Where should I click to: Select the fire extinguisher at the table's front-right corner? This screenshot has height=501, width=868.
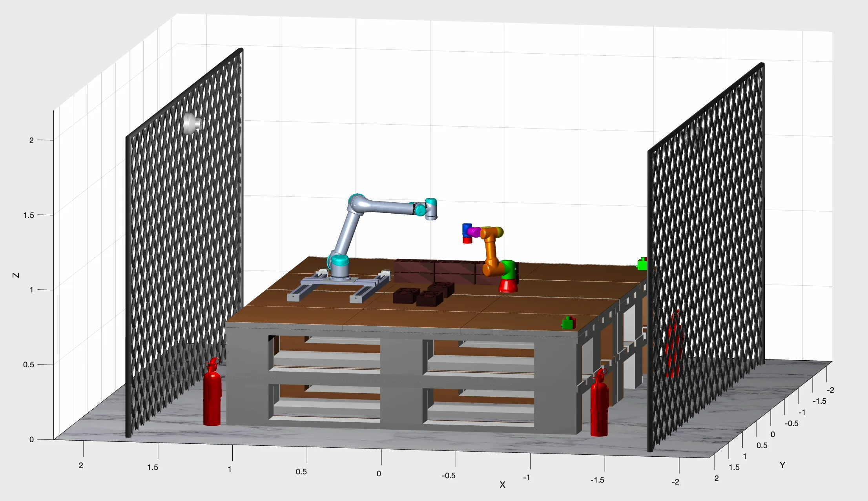600,402
